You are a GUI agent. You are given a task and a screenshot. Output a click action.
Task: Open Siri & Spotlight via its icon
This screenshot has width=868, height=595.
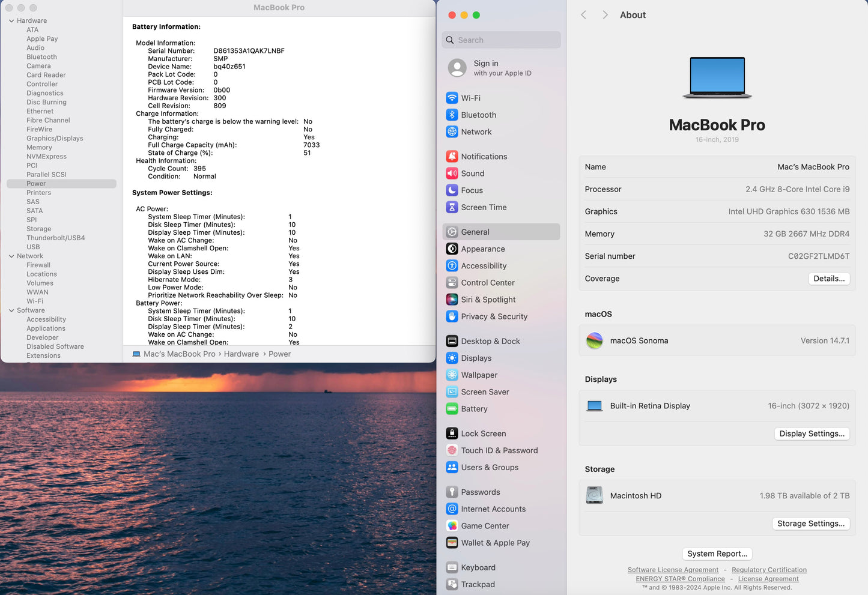[x=452, y=299]
